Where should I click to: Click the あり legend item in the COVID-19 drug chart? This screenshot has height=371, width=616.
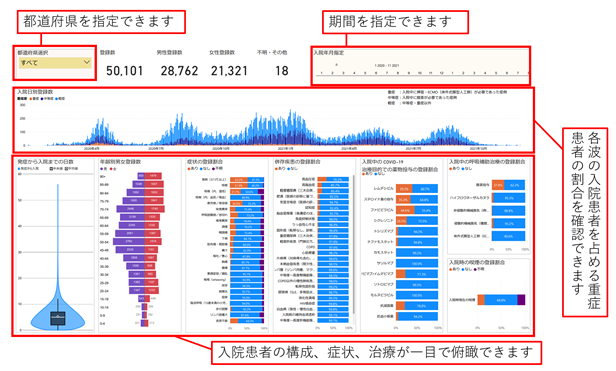tap(366, 173)
